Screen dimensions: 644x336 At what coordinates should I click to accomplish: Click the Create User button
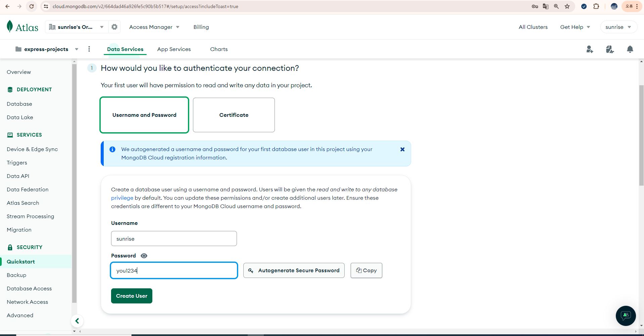point(132,296)
